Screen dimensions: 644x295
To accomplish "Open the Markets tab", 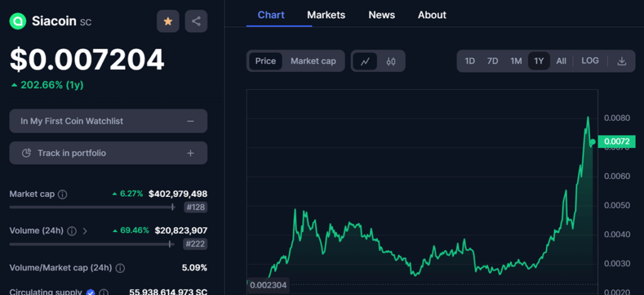I will click(x=326, y=15).
